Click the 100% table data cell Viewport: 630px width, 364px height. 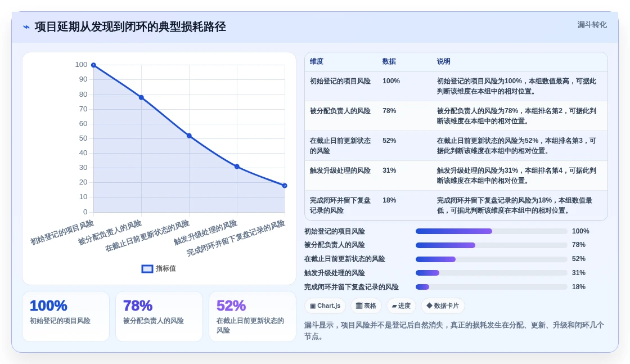pos(391,81)
